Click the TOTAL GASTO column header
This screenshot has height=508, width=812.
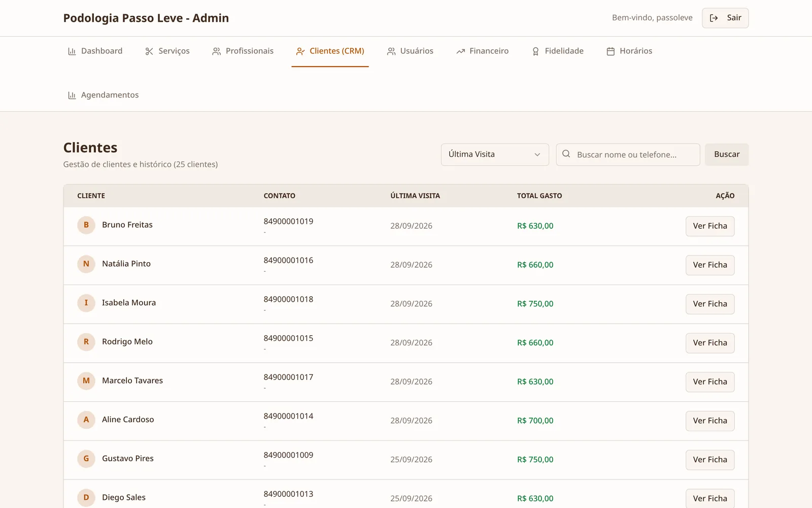point(539,196)
